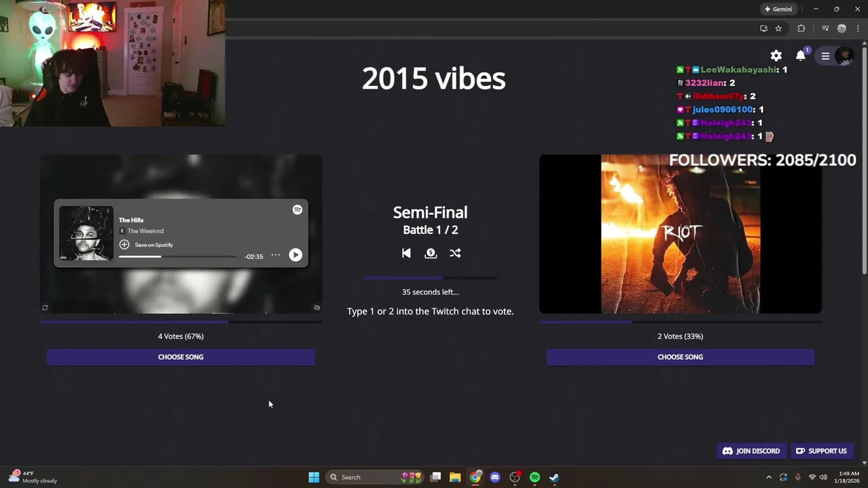This screenshot has width=868, height=488.
Task: Open the Chrome profile avatar
Action: [x=842, y=28]
